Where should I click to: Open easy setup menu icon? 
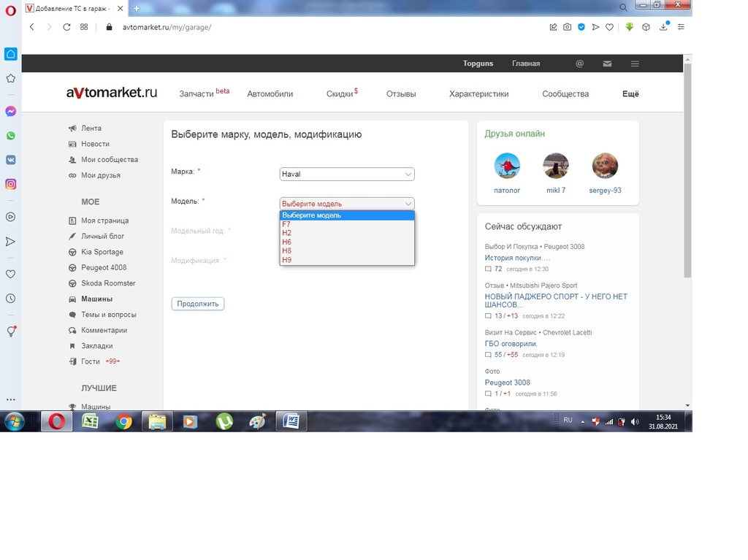(x=681, y=27)
